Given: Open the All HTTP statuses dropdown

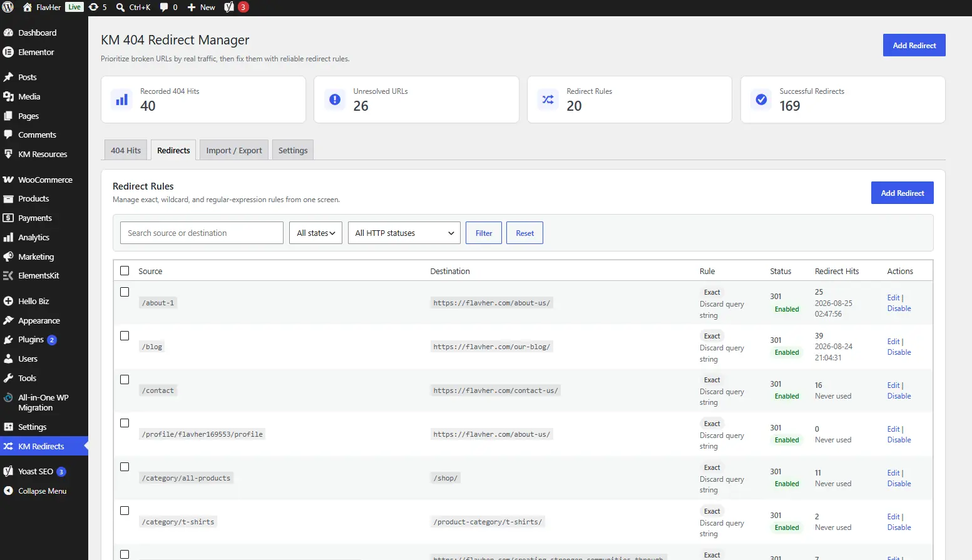Looking at the screenshot, I should (x=404, y=233).
